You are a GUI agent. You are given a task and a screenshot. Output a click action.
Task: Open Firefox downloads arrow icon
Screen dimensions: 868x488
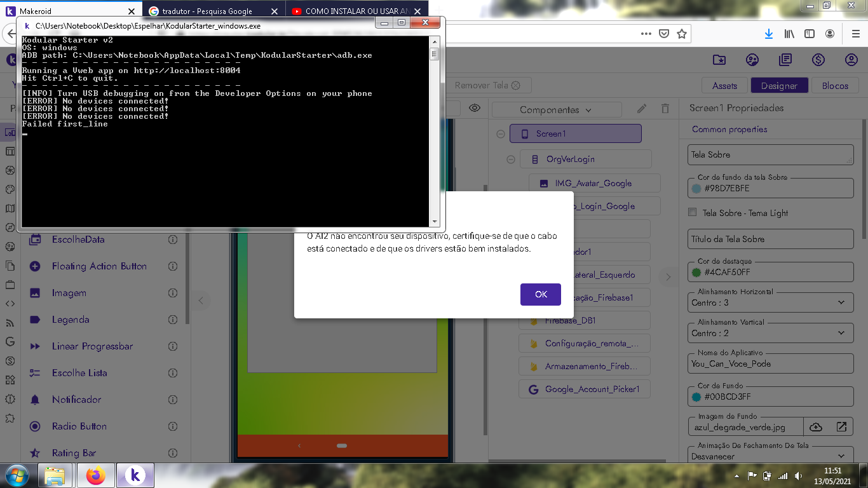(x=769, y=34)
